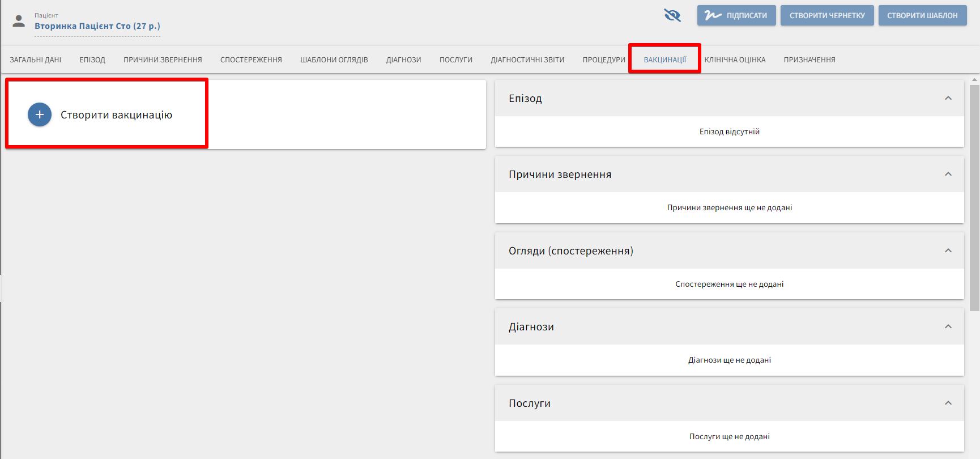Click the Створити шаблон button
Image resolution: width=980 pixels, height=459 pixels.
[x=922, y=15]
